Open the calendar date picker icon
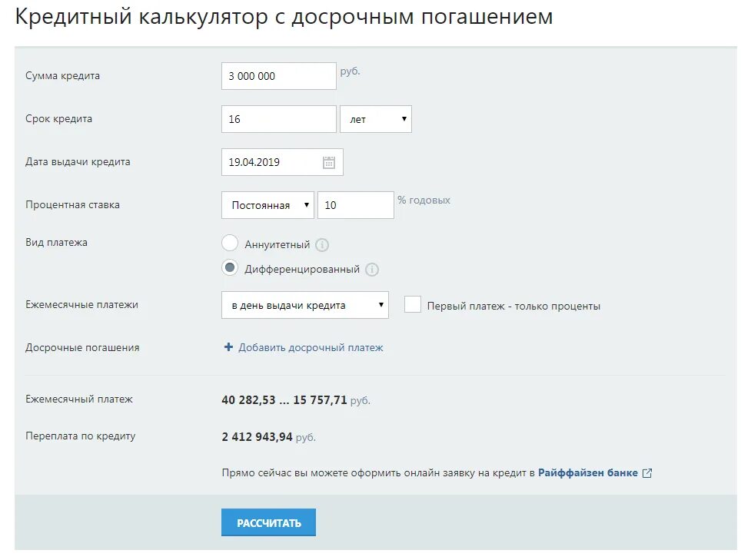Viewport: 741px width, 560px height. [329, 162]
